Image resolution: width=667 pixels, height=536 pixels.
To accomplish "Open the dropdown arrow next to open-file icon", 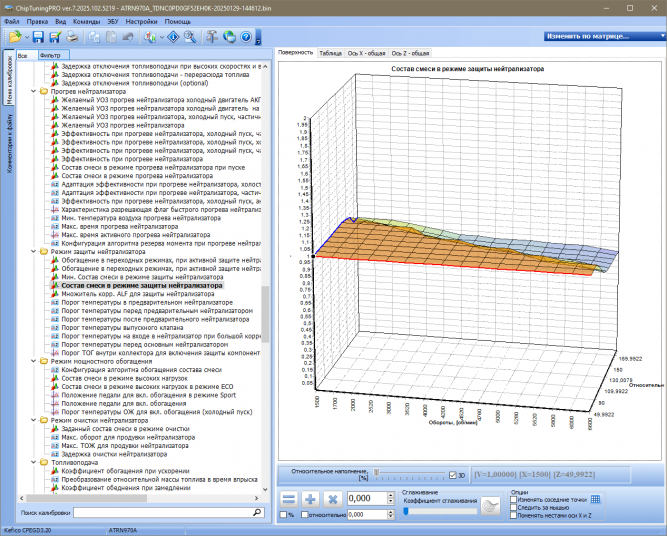I will (x=27, y=37).
